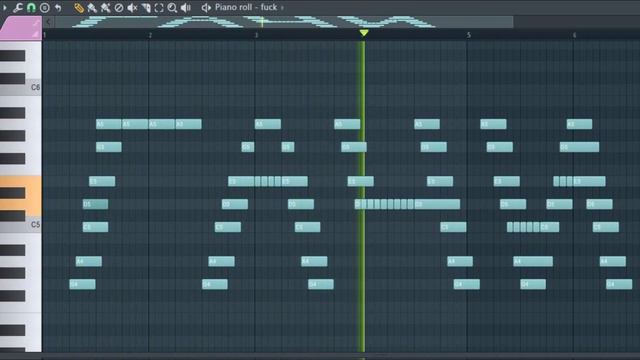
Task: Select the long A4 note in bar 5
Action: (533, 261)
